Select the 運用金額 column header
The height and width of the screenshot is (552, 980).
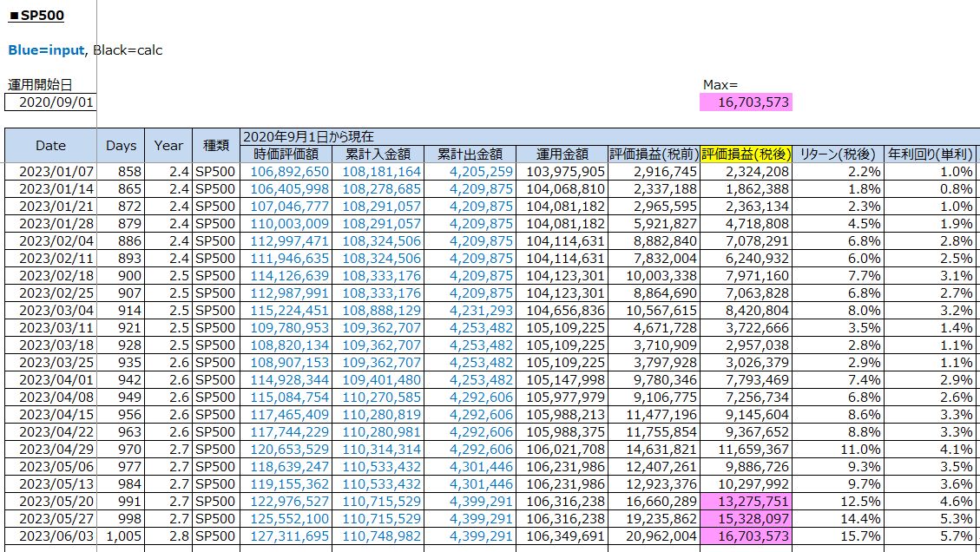(562, 154)
